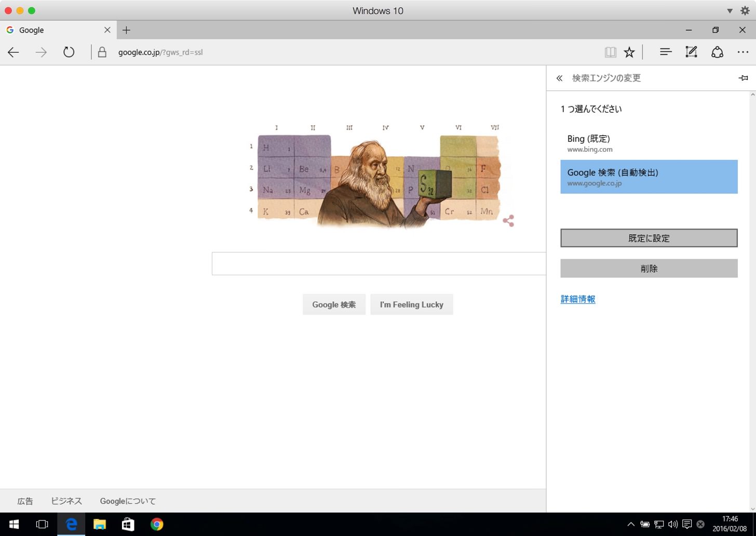Click the settings pane scrollbar up arrow

click(x=752, y=95)
